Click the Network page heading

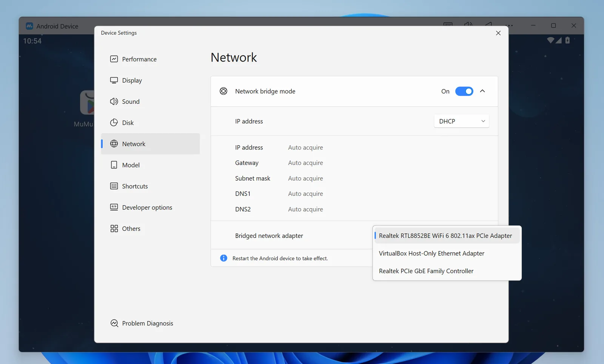coord(234,57)
